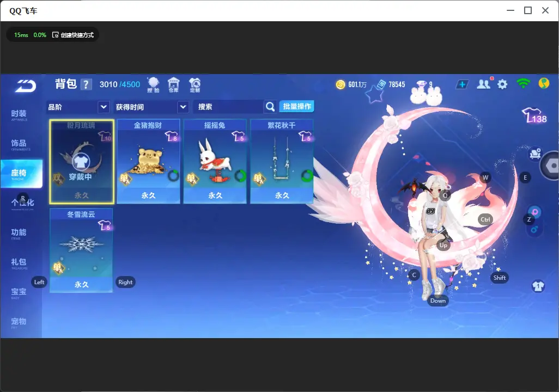Click the 搜索 search input field
The width and height of the screenshot is (559, 392).
click(x=229, y=107)
